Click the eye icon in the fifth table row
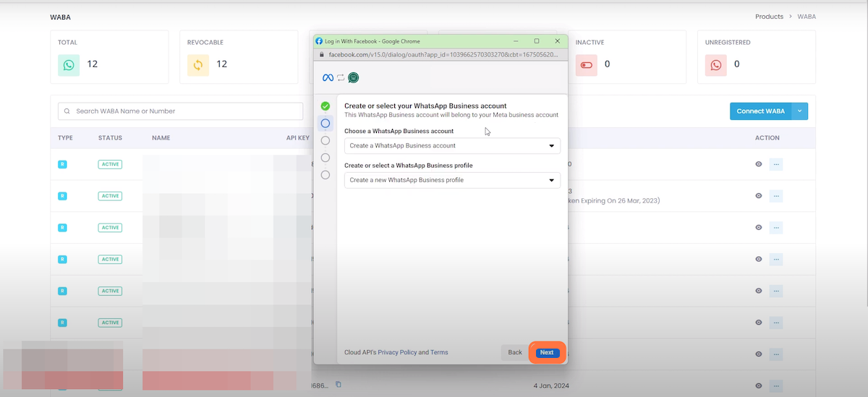 (x=759, y=291)
